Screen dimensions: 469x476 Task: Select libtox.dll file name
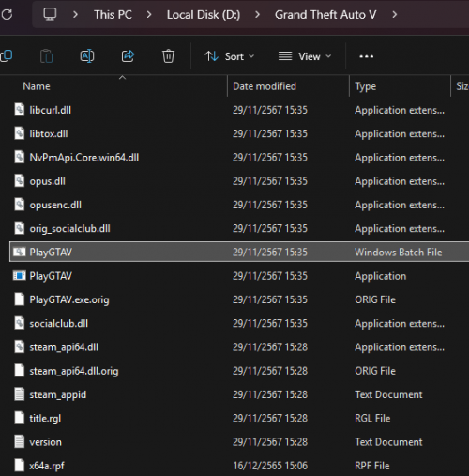click(x=49, y=134)
